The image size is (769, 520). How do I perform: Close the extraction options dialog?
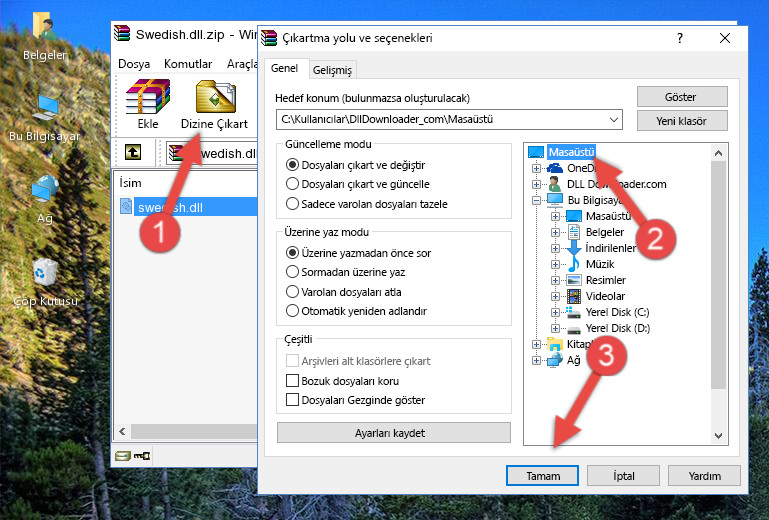pyautogui.click(x=725, y=38)
